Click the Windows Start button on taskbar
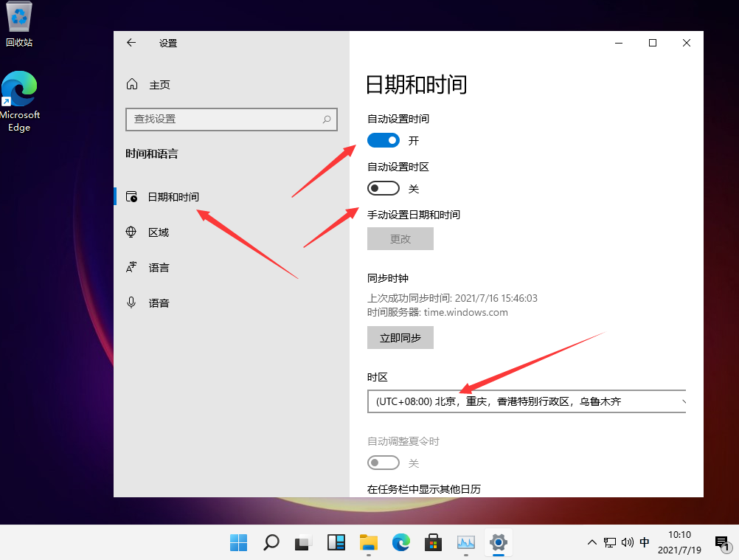Viewport: 739px width, 560px height. click(238, 542)
